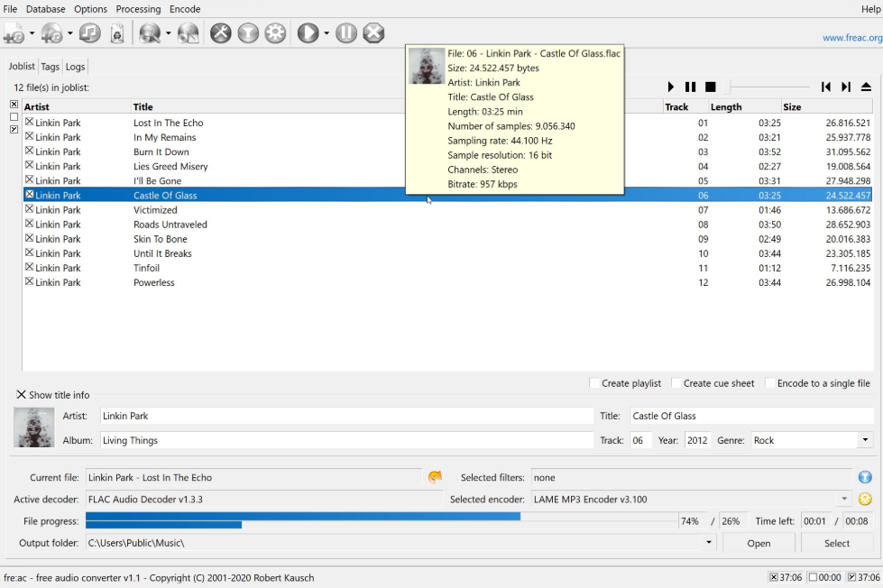883x588 pixels.
Task: Uncheck the Castle Of Glass row checkbox
Action: coord(29,194)
